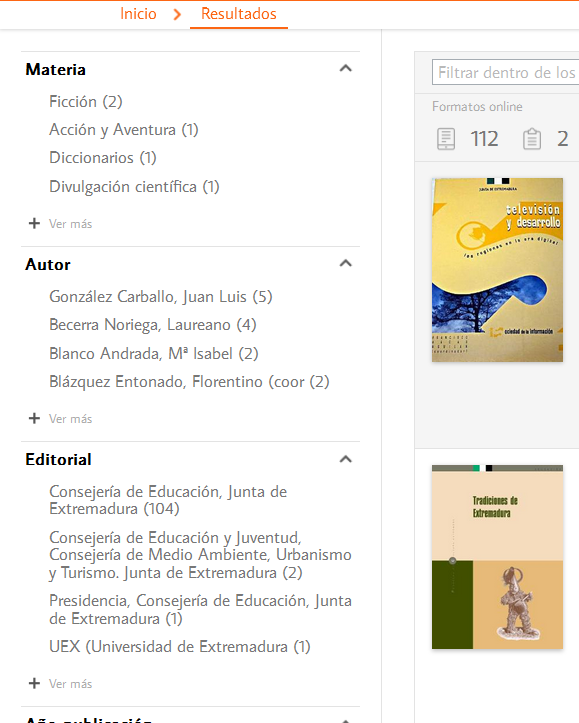Collapse the Autor filter section
Image resolution: width=579 pixels, height=723 pixels.
pos(346,264)
